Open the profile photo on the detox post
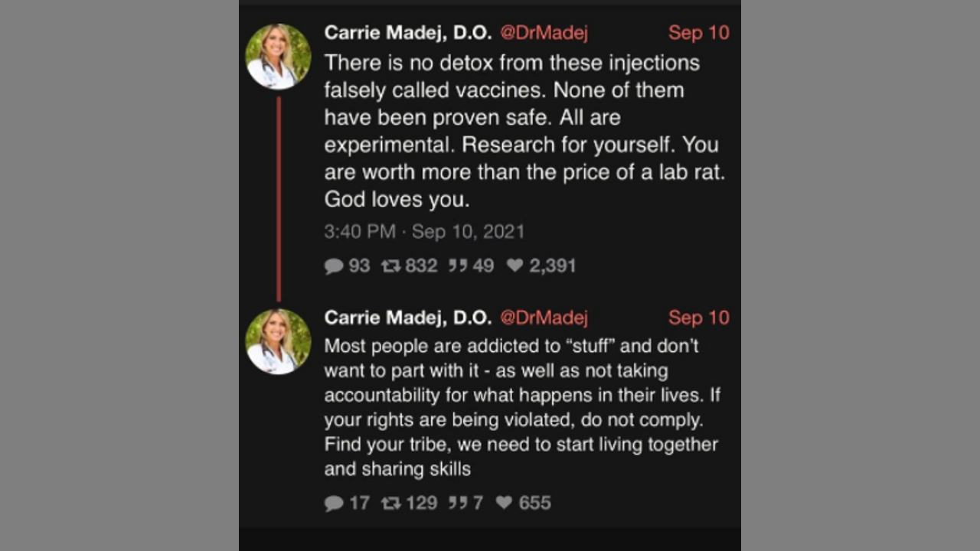Image resolution: width=980 pixels, height=551 pixels. 278,57
